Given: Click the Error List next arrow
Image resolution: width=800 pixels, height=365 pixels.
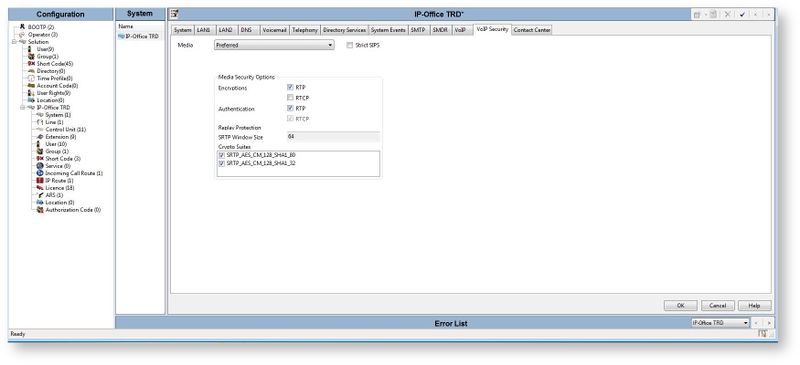Looking at the screenshot, I should pyautogui.click(x=768, y=323).
